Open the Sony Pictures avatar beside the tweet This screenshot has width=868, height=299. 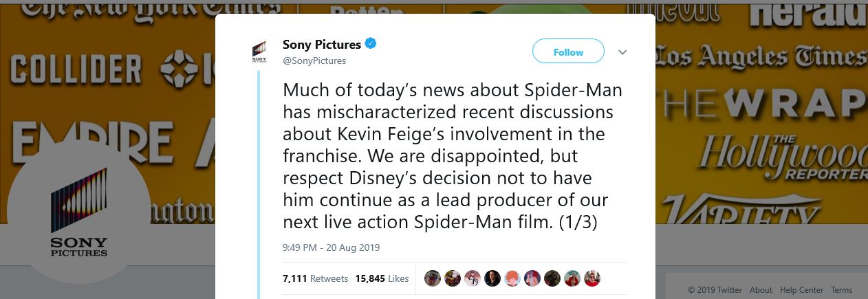point(259,52)
